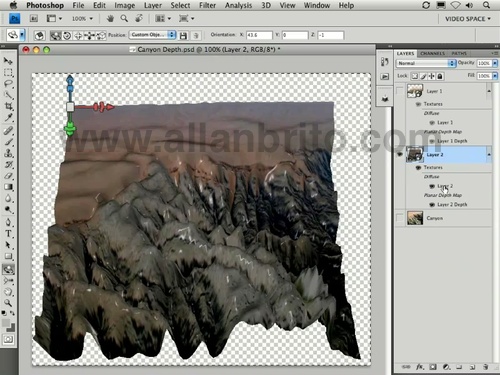Select the Zoom tool in toolbox
The height and width of the screenshot is (375, 500).
[x=8, y=303]
